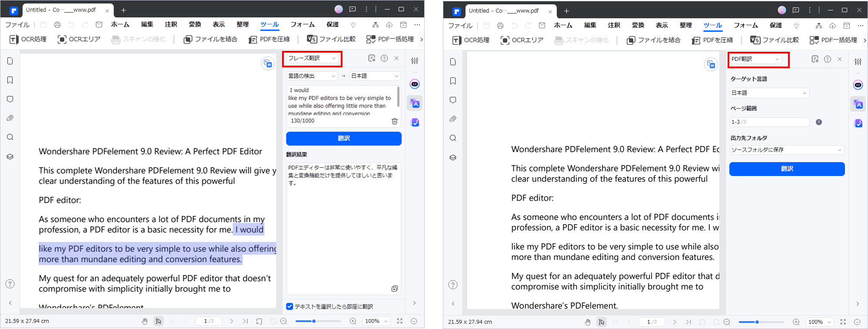Open 日本語 target language dropdown in left panel
The width and height of the screenshot is (868, 329).
[x=375, y=76]
